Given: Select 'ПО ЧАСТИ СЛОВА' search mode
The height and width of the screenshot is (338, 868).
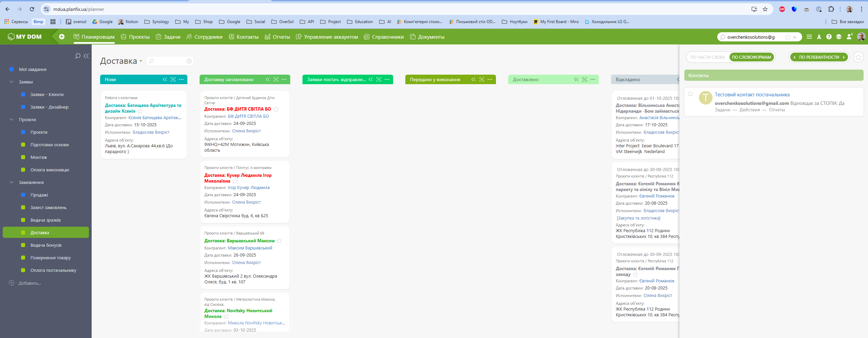Looking at the screenshot, I should (x=707, y=57).
